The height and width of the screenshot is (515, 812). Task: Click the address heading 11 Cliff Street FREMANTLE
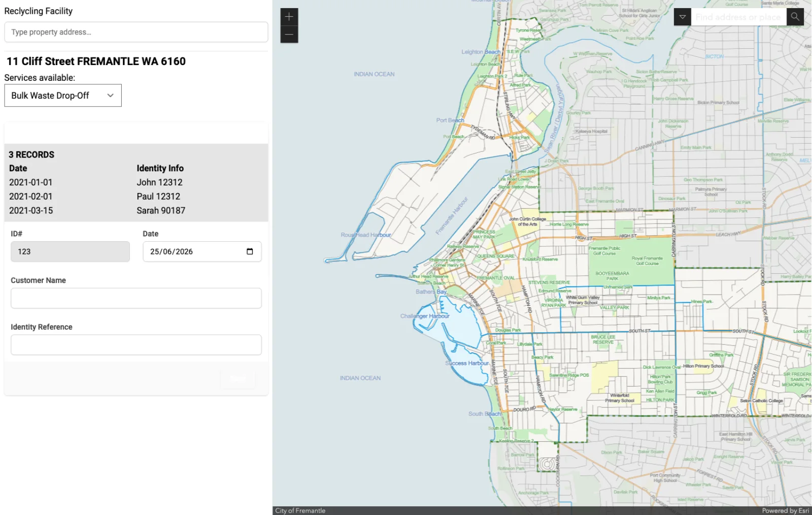pyautogui.click(x=96, y=61)
